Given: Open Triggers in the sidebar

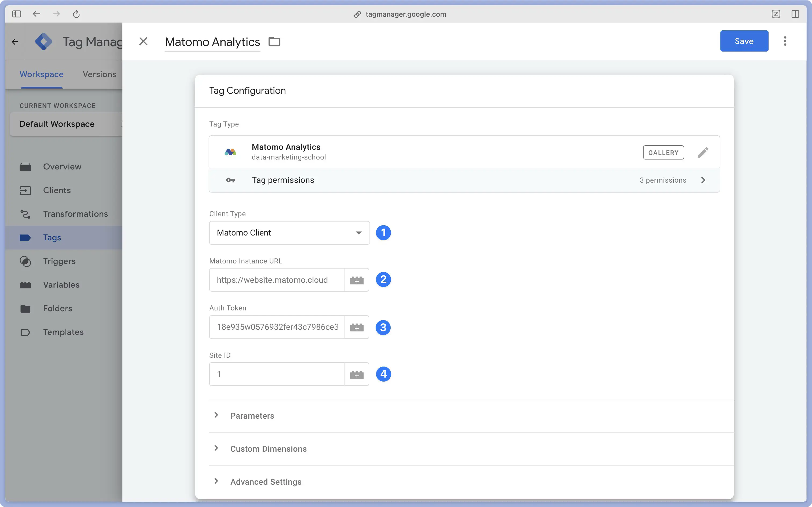Looking at the screenshot, I should pos(64,261).
